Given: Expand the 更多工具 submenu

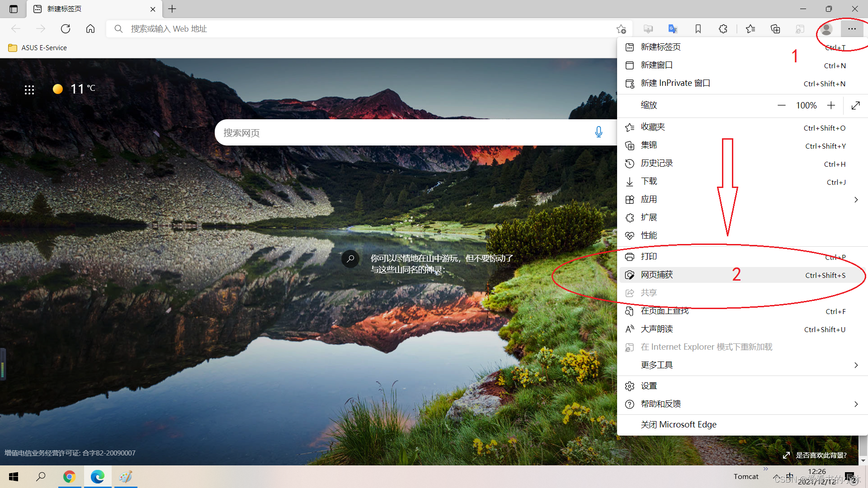Looking at the screenshot, I should [741, 365].
